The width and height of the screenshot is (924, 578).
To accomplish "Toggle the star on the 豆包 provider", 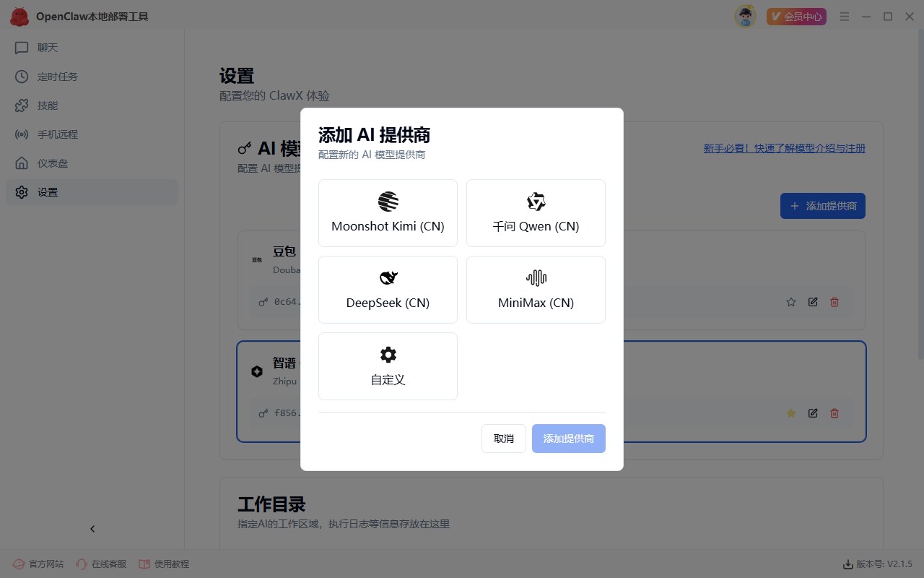I will coord(791,302).
